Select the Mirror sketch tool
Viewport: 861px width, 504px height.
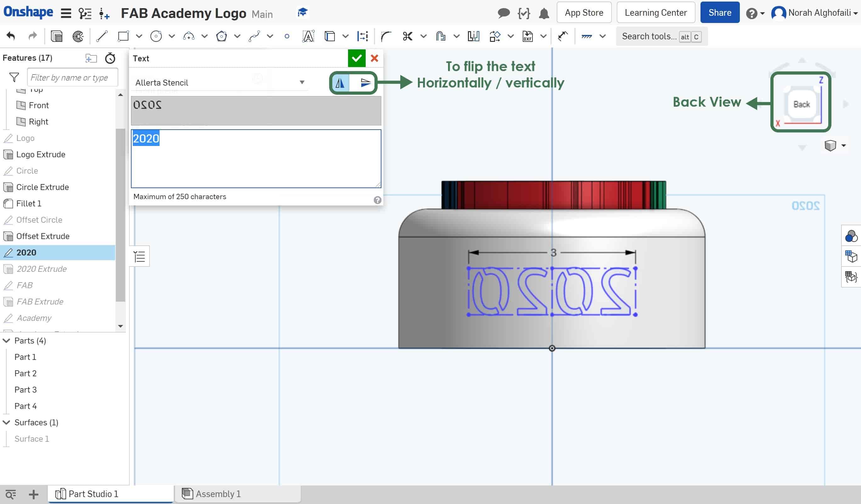(x=473, y=36)
